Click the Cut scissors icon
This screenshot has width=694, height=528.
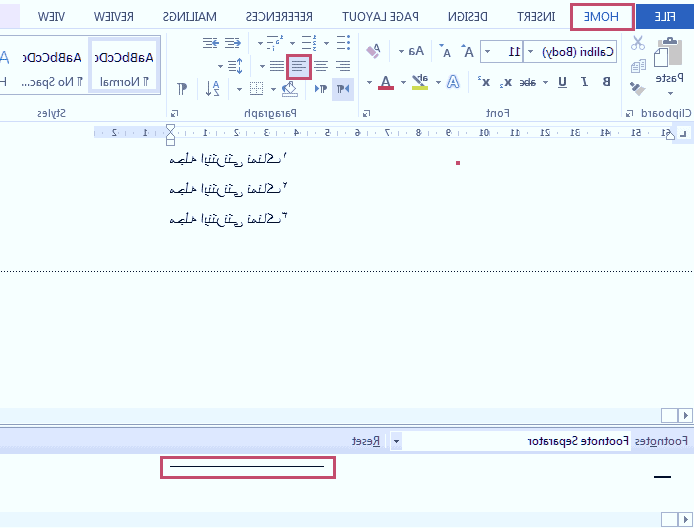click(x=638, y=43)
